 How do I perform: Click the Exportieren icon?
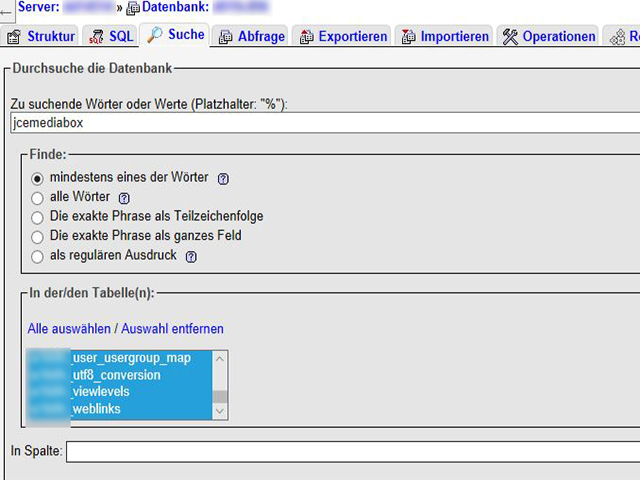[x=307, y=37]
